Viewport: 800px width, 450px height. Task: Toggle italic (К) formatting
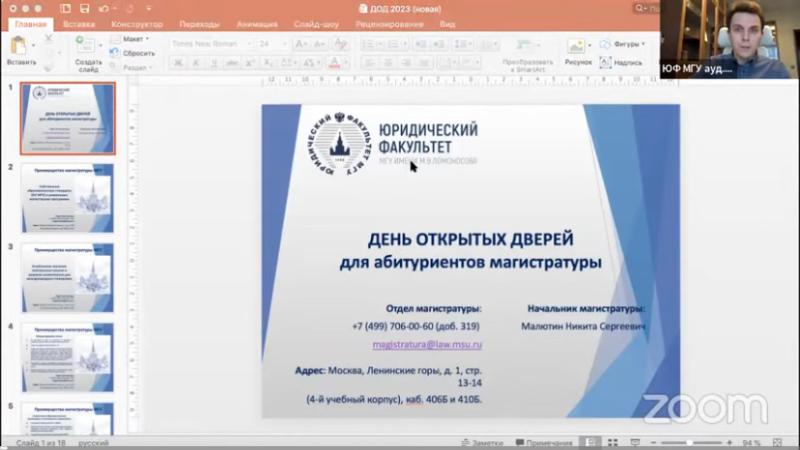click(196, 63)
